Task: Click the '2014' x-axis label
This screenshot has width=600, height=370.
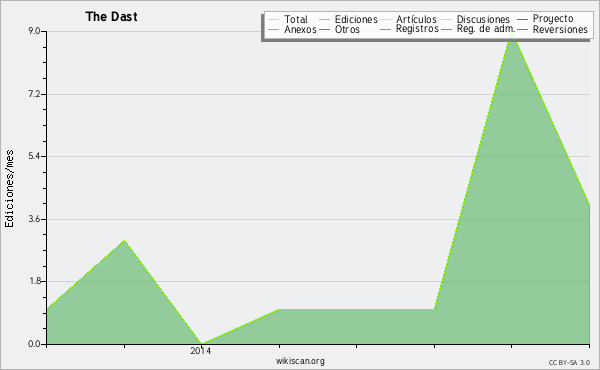Action: pyautogui.click(x=201, y=350)
